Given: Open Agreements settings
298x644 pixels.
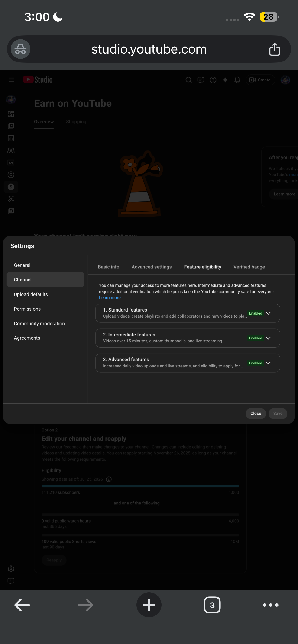Looking at the screenshot, I should tap(45, 338).
